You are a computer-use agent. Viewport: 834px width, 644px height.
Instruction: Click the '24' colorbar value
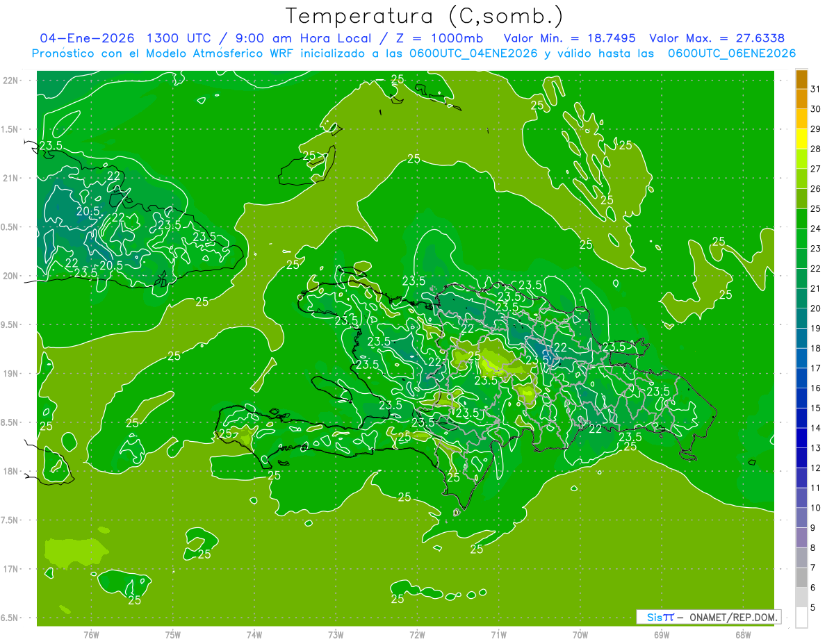[816, 229]
